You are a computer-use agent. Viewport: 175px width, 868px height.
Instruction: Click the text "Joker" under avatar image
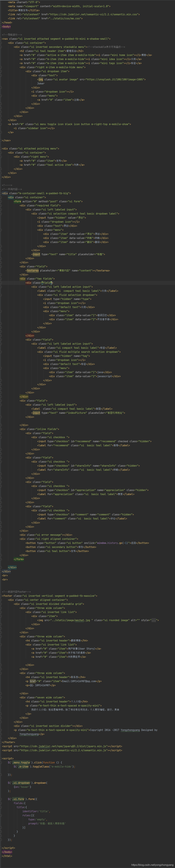click(x=41, y=84)
